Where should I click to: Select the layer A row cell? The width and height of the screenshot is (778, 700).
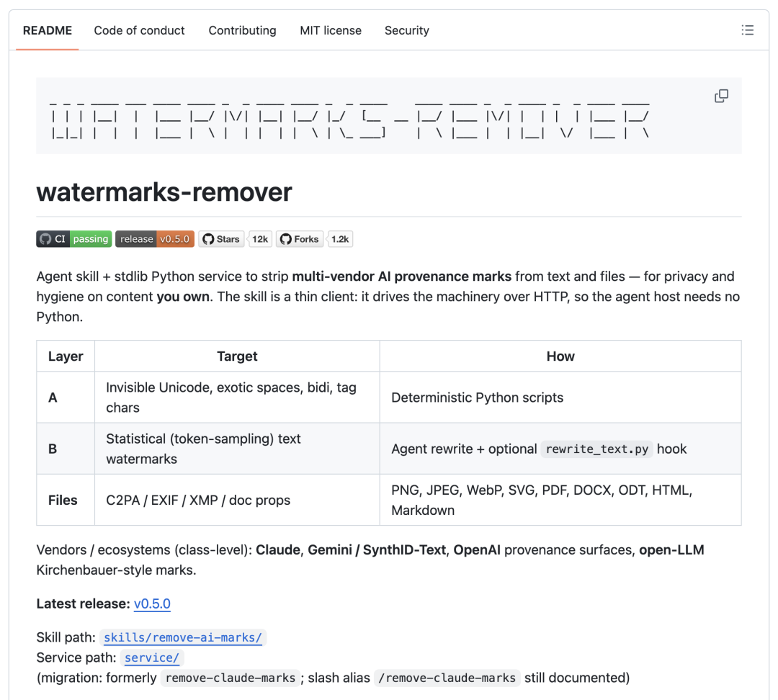(x=66, y=398)
